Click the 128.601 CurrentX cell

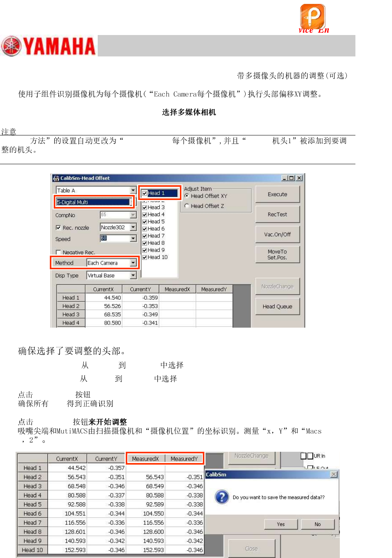67,532
